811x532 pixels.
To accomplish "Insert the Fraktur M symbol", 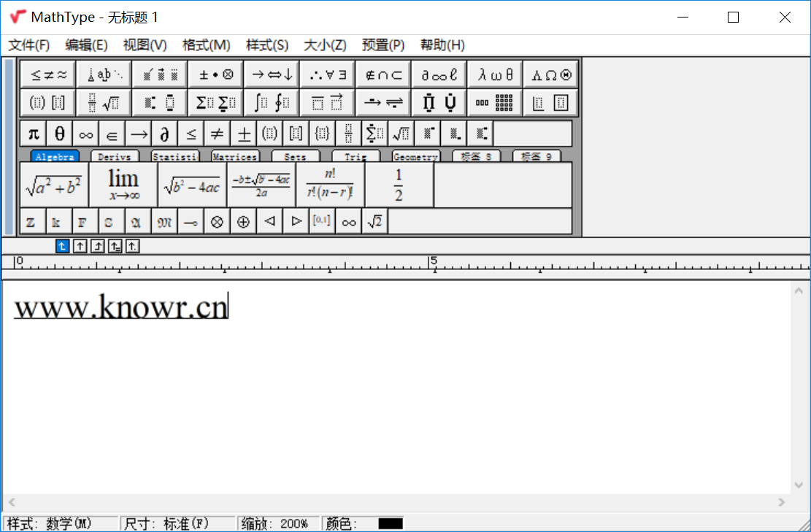I will (x=164, y=221).
